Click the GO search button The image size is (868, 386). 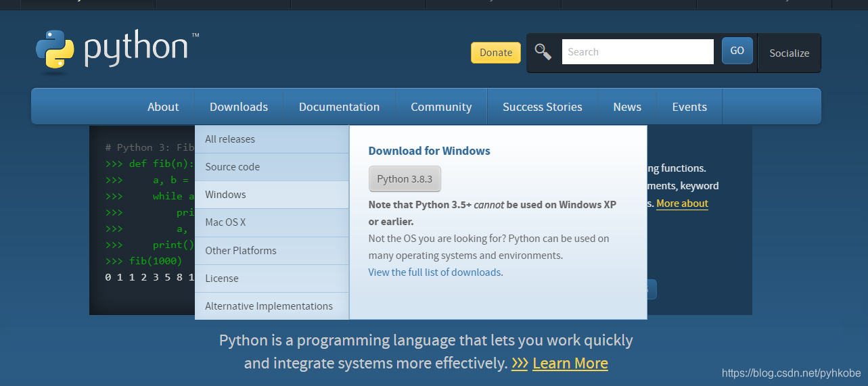click(x=737, y=51)
